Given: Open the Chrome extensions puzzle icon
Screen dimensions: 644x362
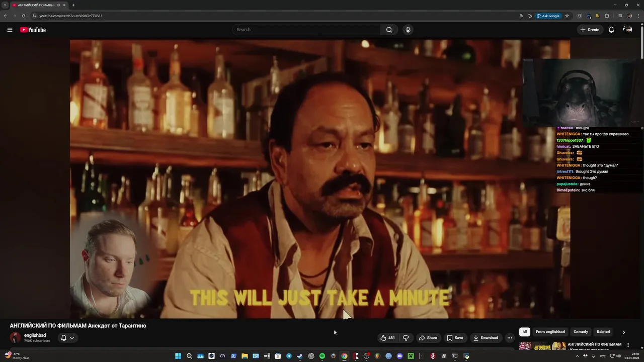Looking at the screenshot, I should pos(607,16).
